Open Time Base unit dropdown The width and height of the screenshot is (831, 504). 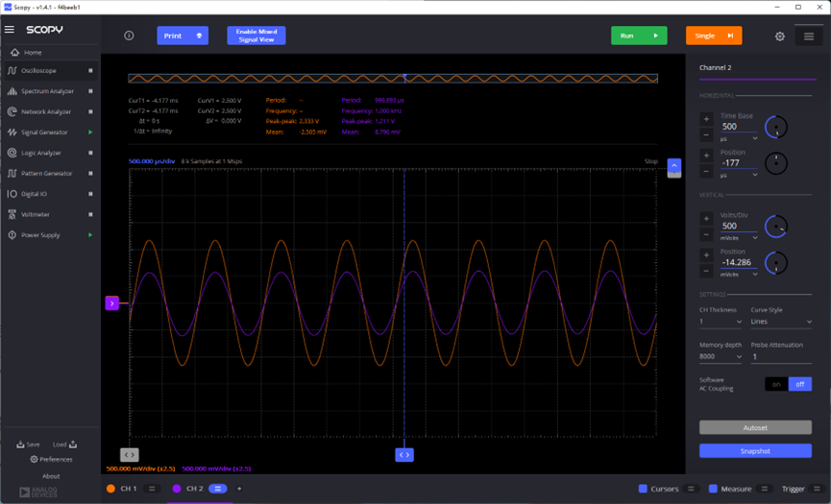[739, 138]
